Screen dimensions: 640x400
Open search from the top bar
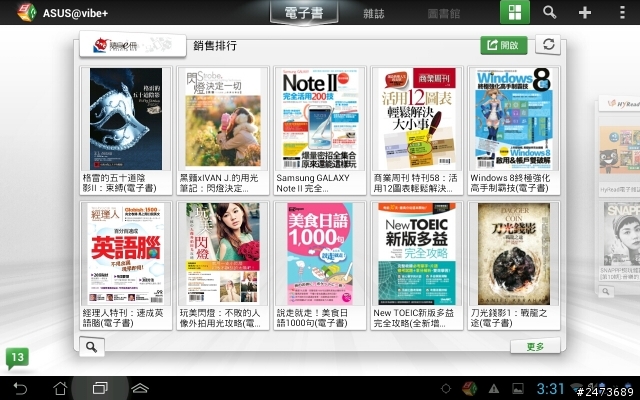click(x=549, y=13)
